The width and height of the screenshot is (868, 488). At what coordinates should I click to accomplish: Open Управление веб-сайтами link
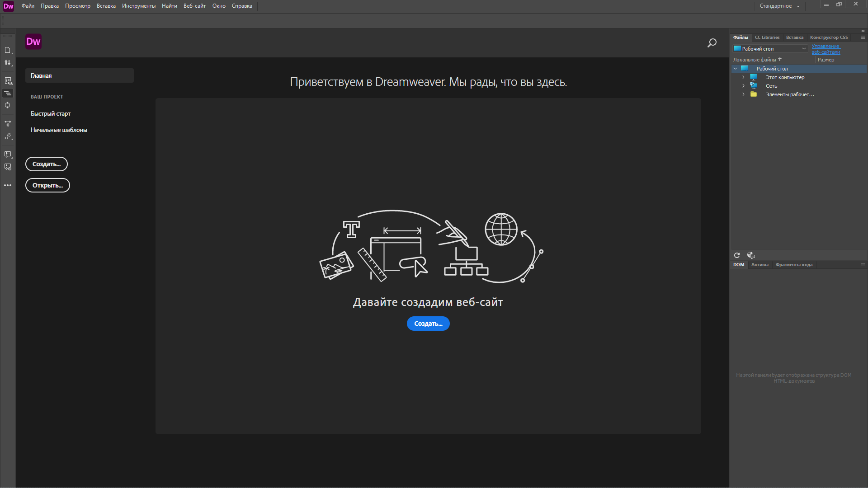coord(826,49)
